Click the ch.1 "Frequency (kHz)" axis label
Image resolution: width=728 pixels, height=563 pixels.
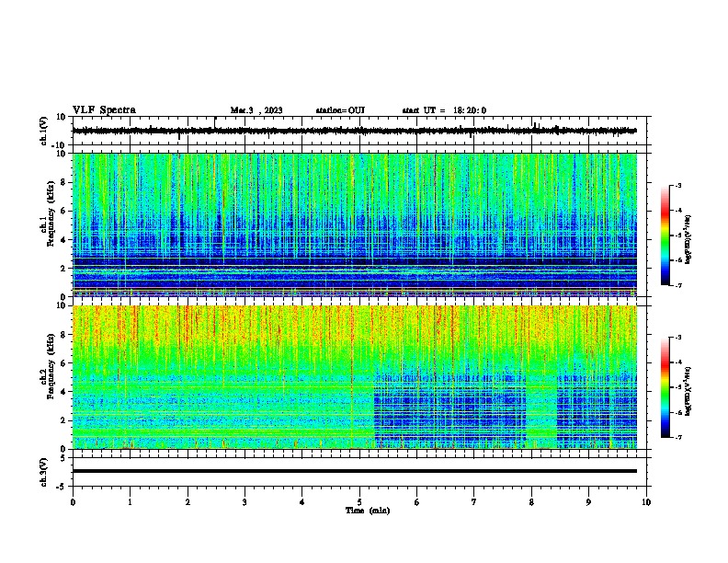pyautogui.click(x=51, y=214)
